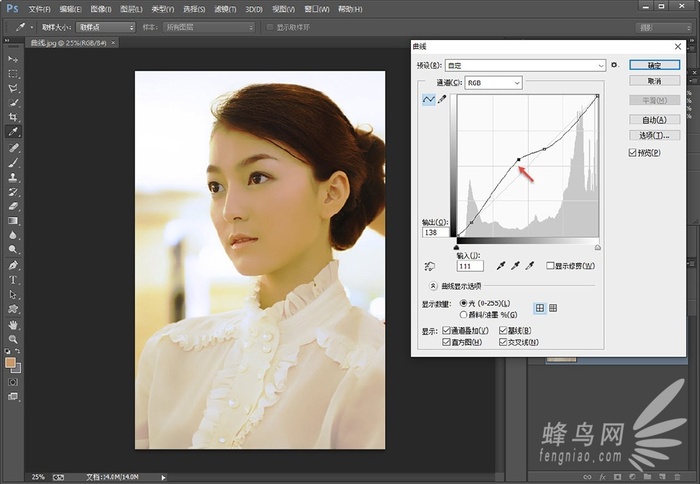Uncheck the 预览(P) preview checkbox
Viewport: 700px width, 484px height.
click(632, 152)
